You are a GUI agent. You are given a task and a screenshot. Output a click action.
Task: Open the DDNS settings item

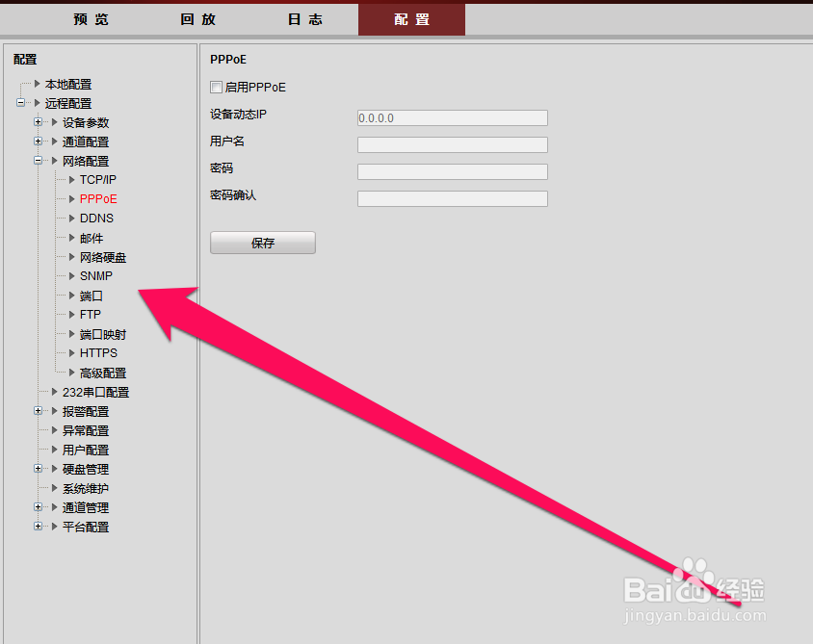click(96, 219)
